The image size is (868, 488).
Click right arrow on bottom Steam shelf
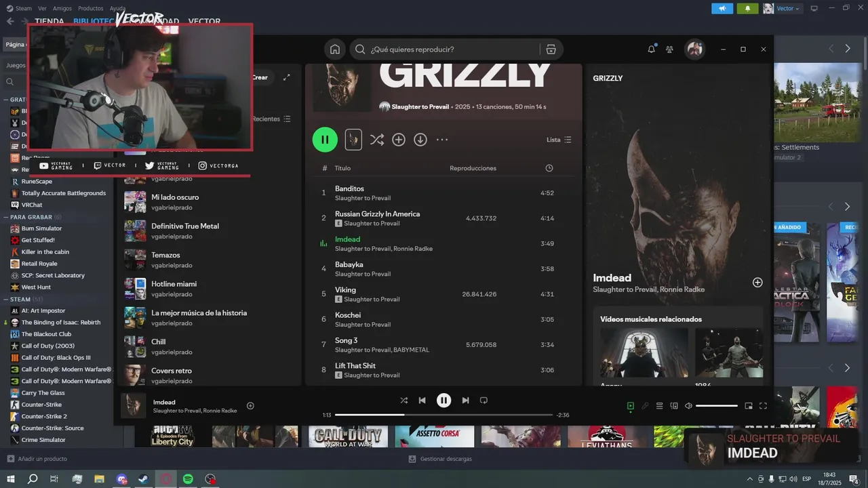point(847,367)
